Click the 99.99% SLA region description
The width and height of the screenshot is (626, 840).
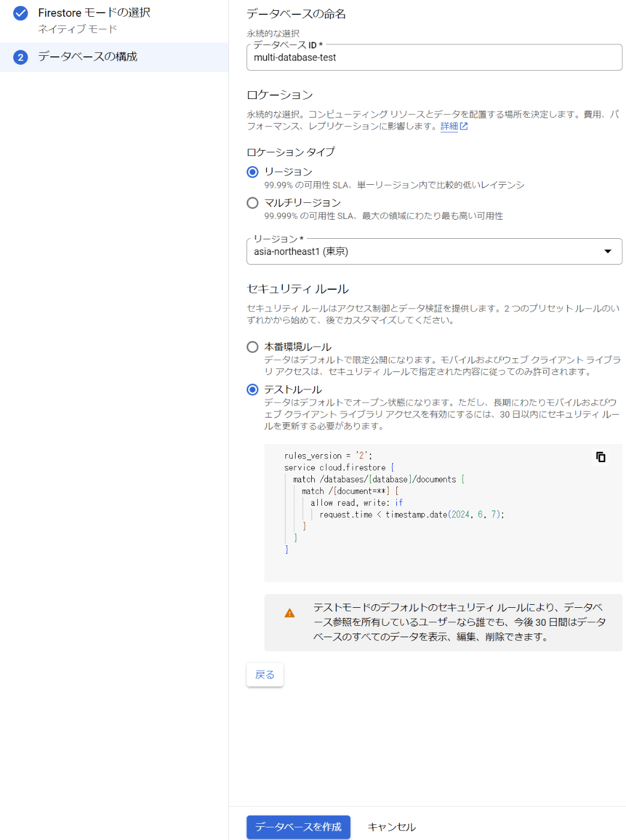tap(394, 185)
